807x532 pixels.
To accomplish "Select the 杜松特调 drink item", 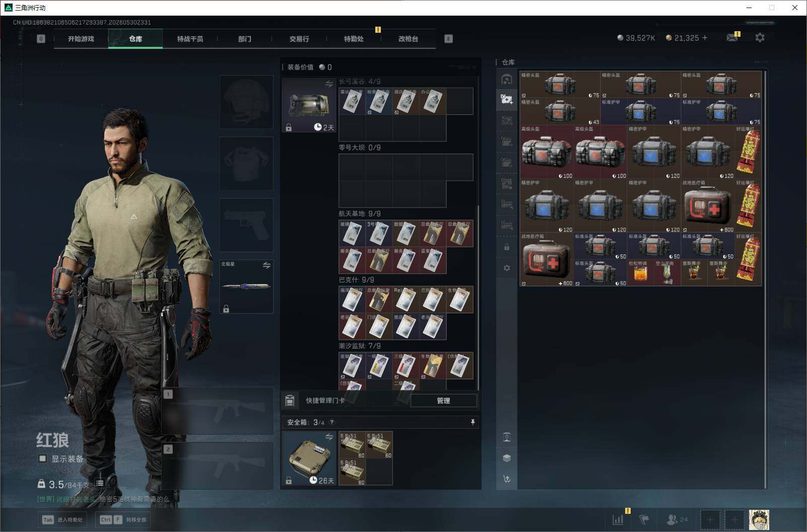I will click(641, 273).
